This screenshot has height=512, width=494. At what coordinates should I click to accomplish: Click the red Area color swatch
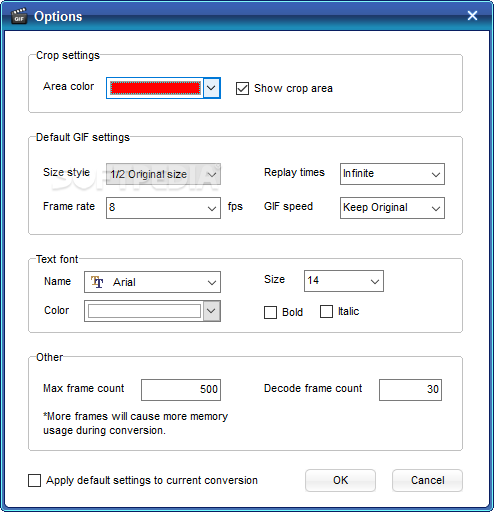click(155, 88)
